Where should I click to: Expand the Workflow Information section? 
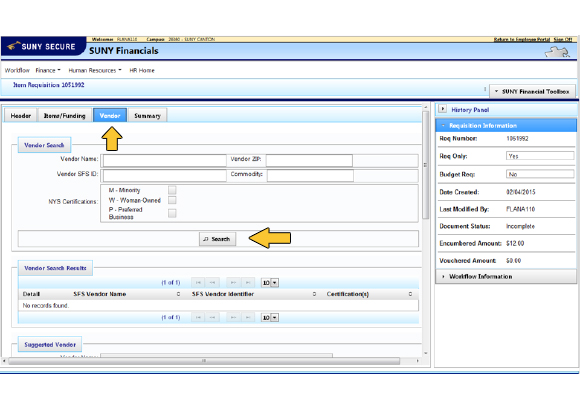[x=506, y=276]
